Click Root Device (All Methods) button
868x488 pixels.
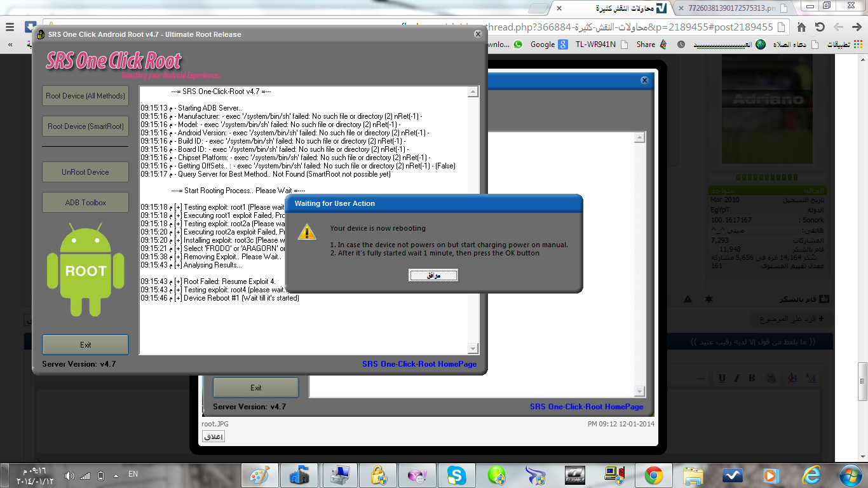[x=86, y=96]
